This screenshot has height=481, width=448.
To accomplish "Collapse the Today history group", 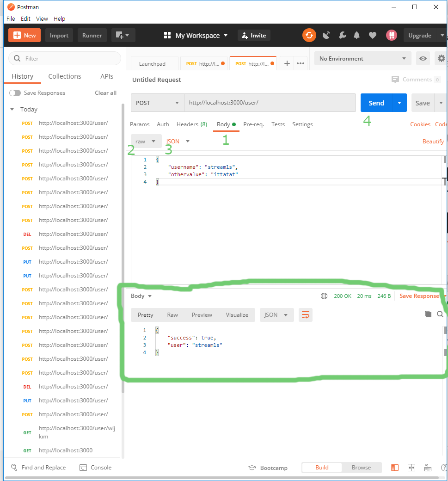I will tap(12, 109).
